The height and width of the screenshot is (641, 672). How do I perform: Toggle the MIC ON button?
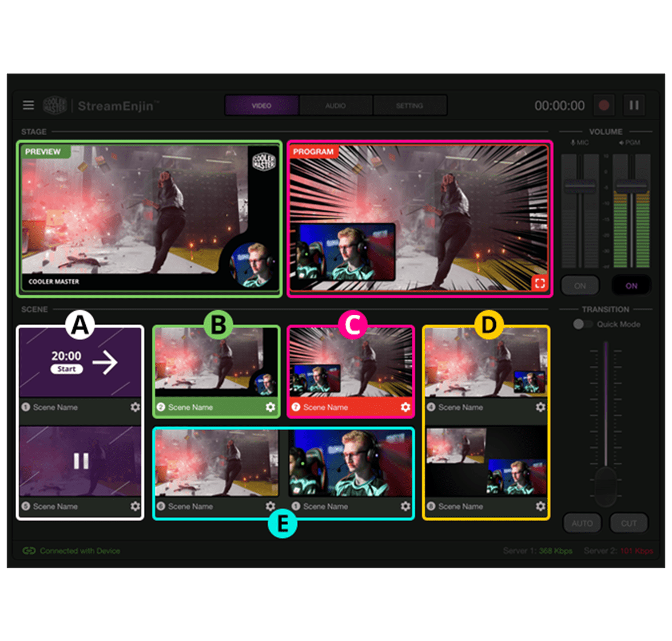[x=580, y=285]
